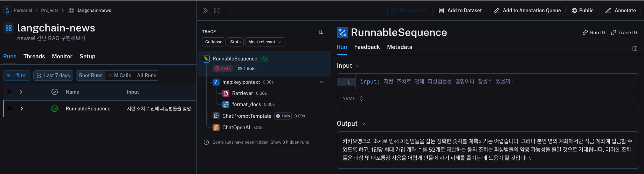Click the green success status icon in trace

[x=265, y=59]
